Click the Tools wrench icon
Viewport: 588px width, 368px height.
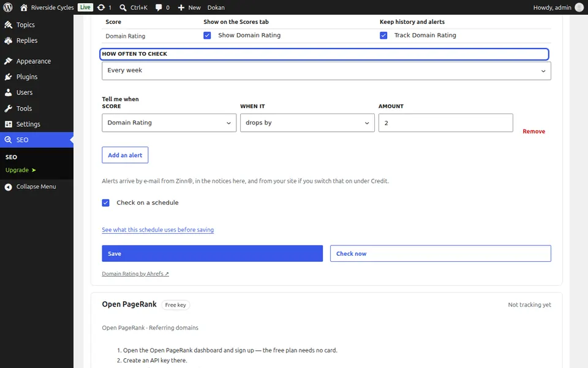click(8, 109)
